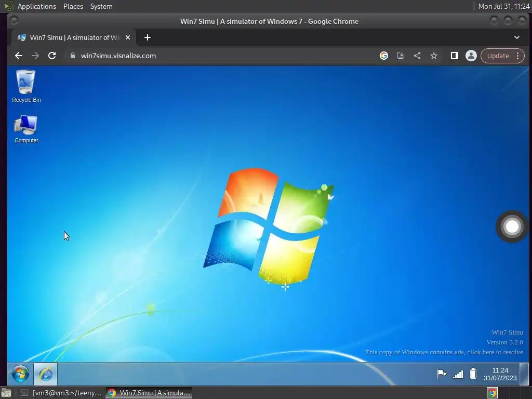Bookmark this tab with the star
The height and width of the screenshot is (399, 532).
434,56
